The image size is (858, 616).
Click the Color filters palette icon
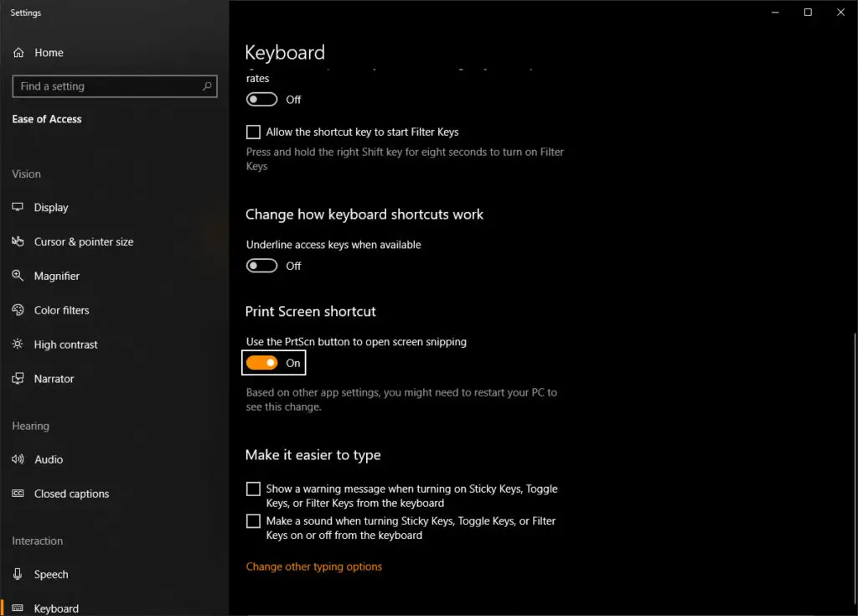tap(18, 310)
